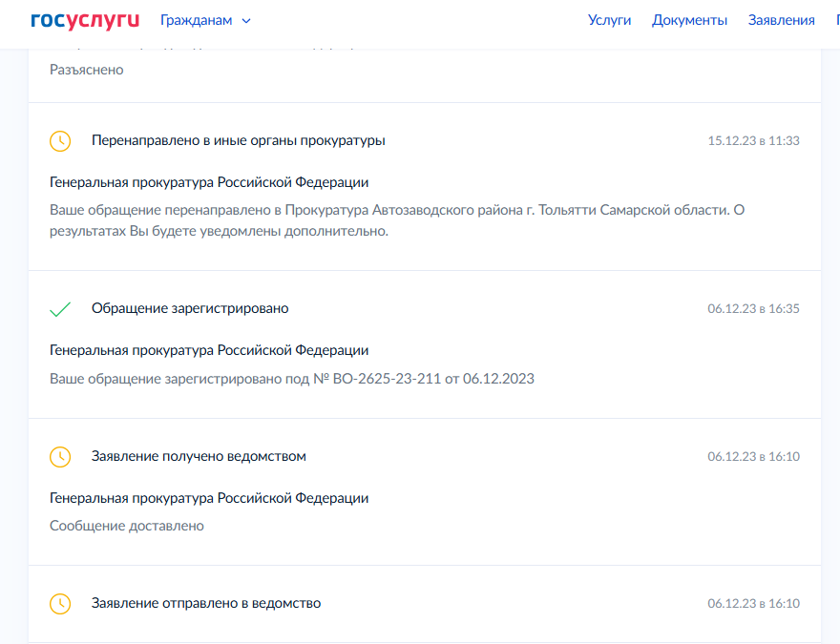This screenshot has height=644, width=840.
Task: Select the 'Перенаправлено в иные органы прокуратуры' status title
Action: pyautogui.click(x=238, y=140)
